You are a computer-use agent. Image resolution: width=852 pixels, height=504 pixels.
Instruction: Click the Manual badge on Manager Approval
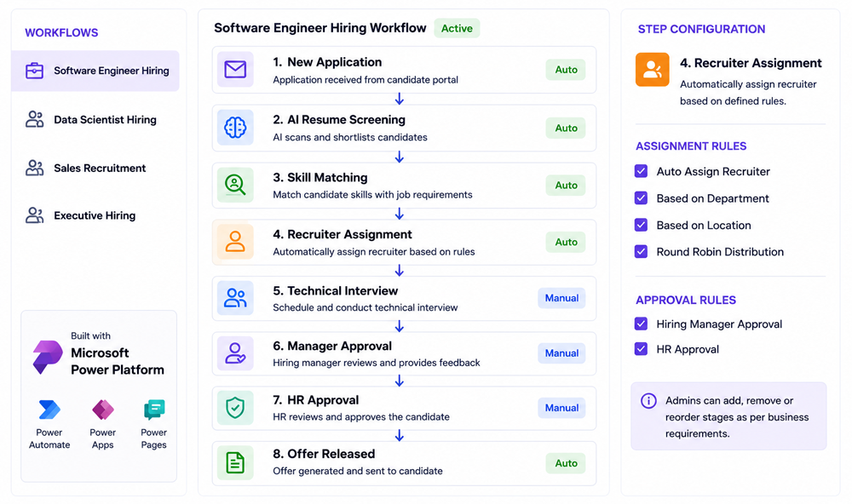[561, 353]
